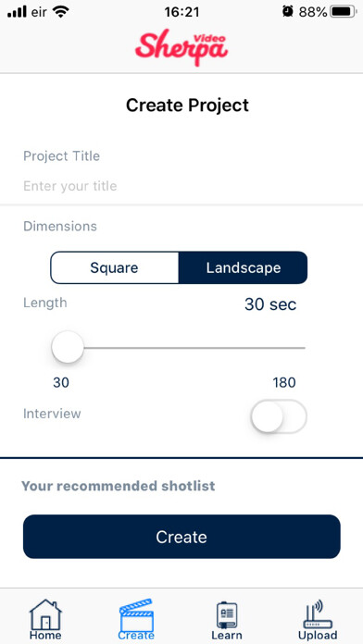Switch to the Upload tab label
Image resolution: width=363 pixels, height=644 pixels.
click(318, 636)
